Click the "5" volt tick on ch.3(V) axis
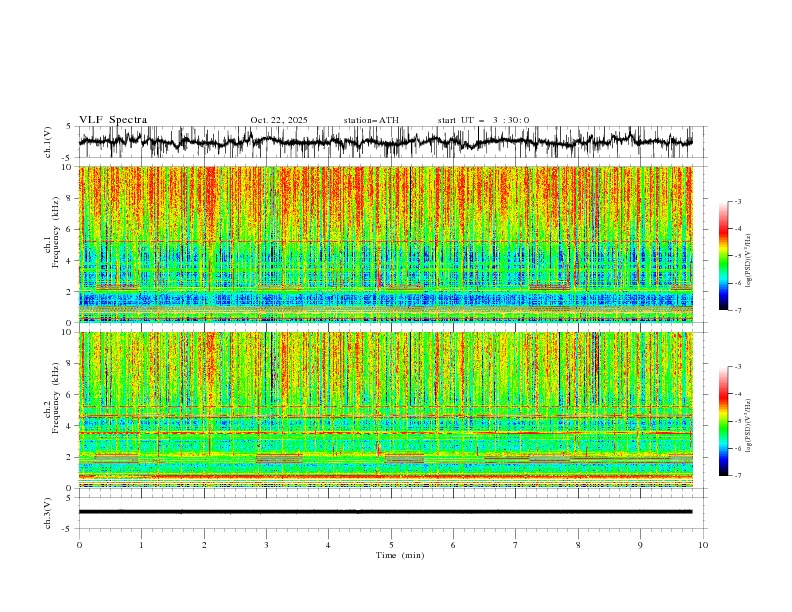Image resolution: width=792 pixels, height=612 pixels. 69,498
